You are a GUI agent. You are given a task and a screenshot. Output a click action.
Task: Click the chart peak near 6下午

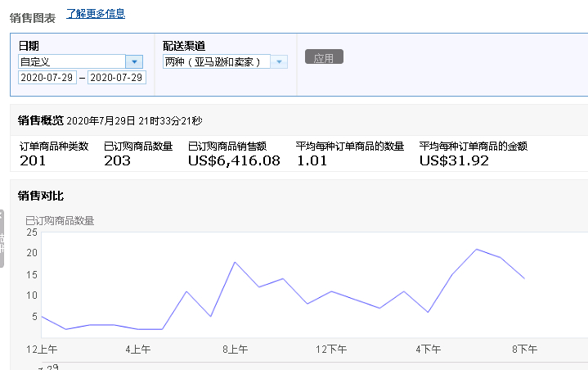476,249
